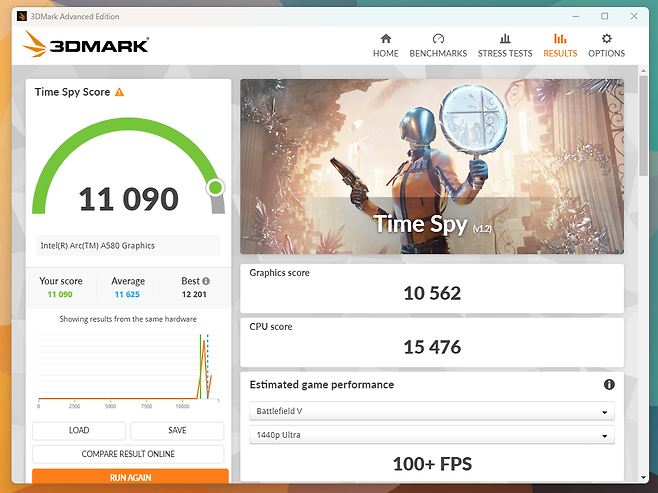Screen dimensions: 658x493
Task: Click the 3DMark logo
Action: [x=86, y=44]
